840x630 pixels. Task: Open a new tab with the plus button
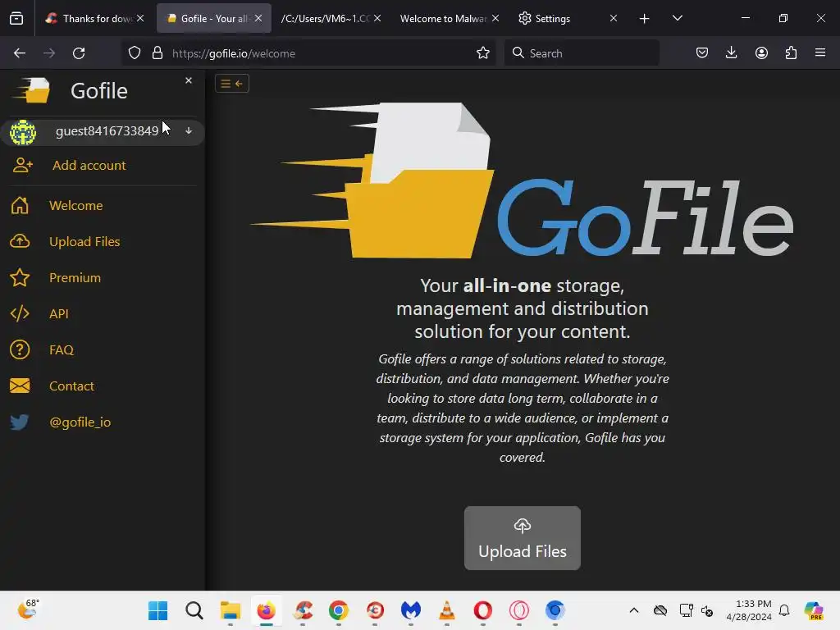[x=645, y=19]
